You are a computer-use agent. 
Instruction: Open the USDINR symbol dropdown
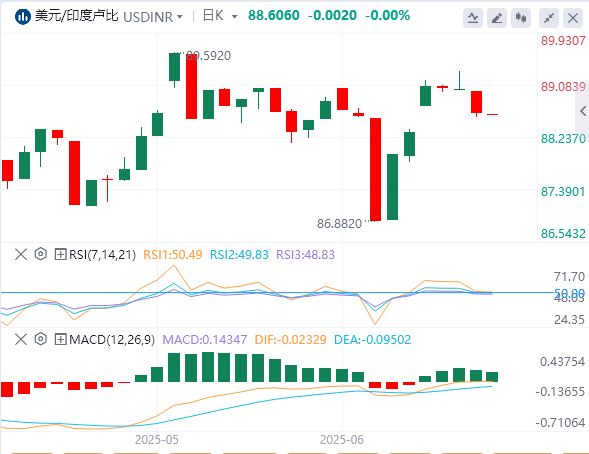[153, 17]
